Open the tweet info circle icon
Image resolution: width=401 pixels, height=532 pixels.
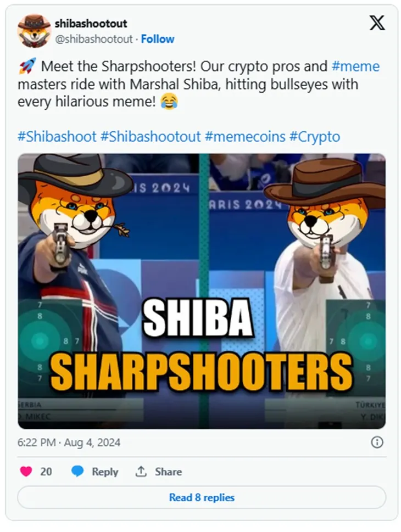pyautogui.click(x=377, y=442)
